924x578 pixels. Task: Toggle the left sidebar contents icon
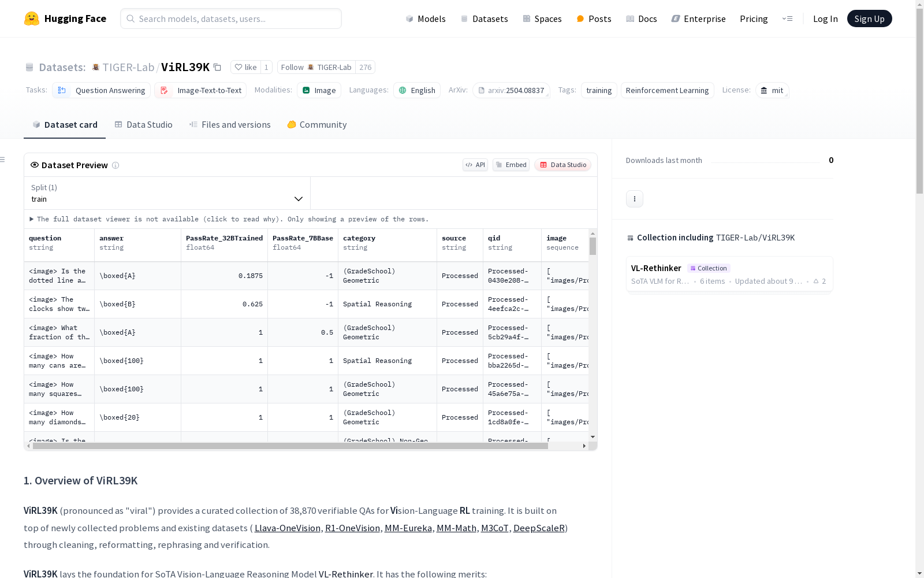tap(3, 160)
